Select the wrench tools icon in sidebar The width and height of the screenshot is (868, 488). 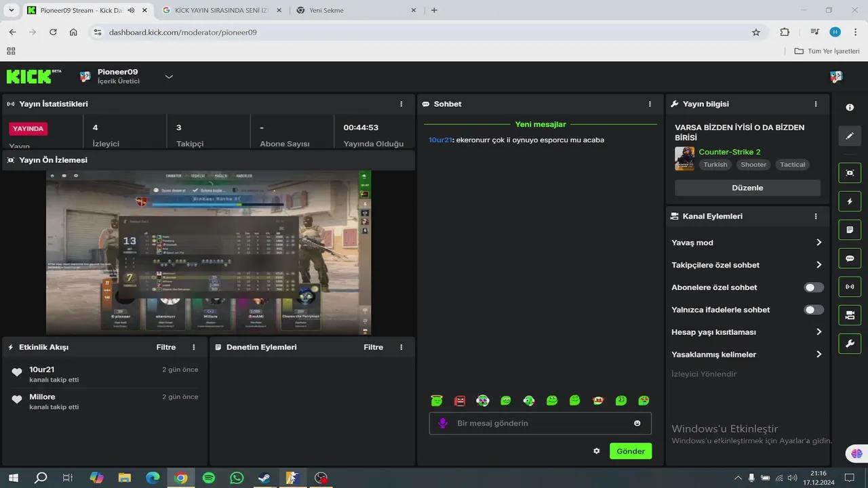click(x=850, y=344)
